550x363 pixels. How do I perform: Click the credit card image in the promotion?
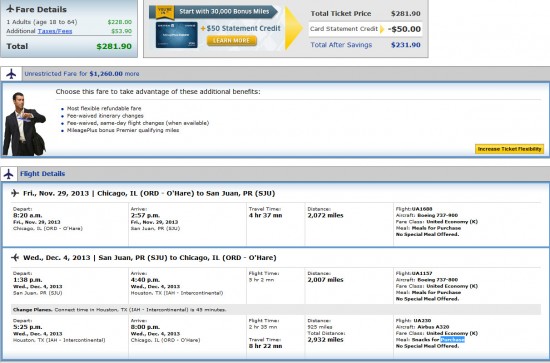[x=176, y=35]
